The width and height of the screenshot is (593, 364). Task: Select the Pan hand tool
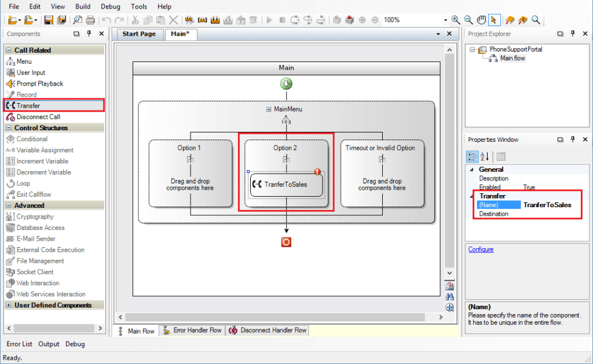point(481,20)
